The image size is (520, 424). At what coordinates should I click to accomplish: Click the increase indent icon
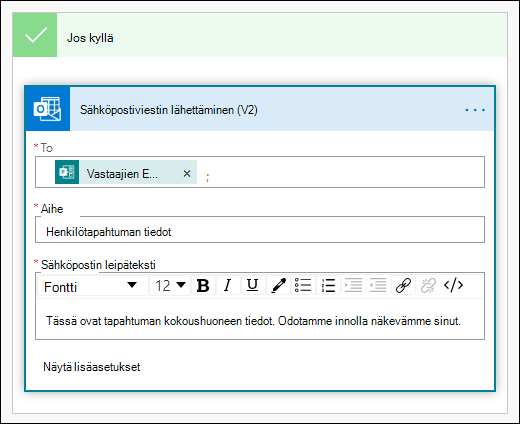(x=353, y=286)
